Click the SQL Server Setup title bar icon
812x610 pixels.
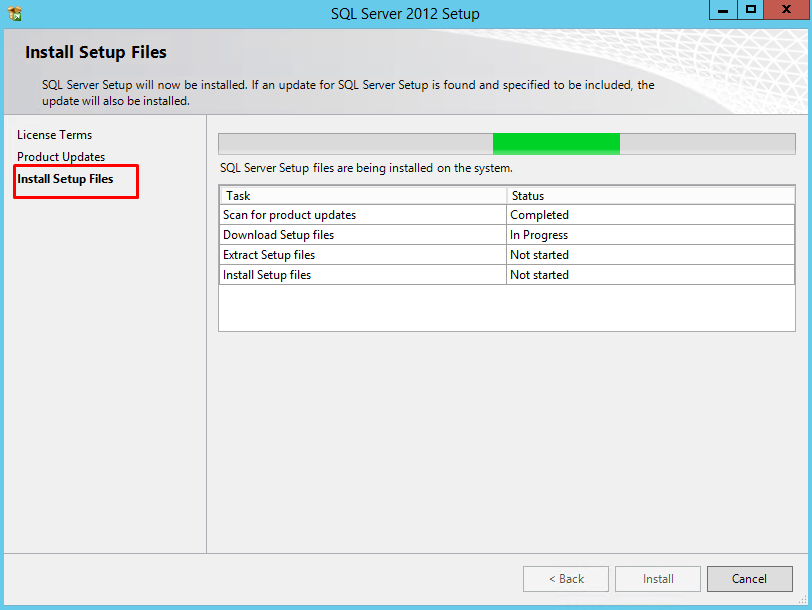point(15,14)
